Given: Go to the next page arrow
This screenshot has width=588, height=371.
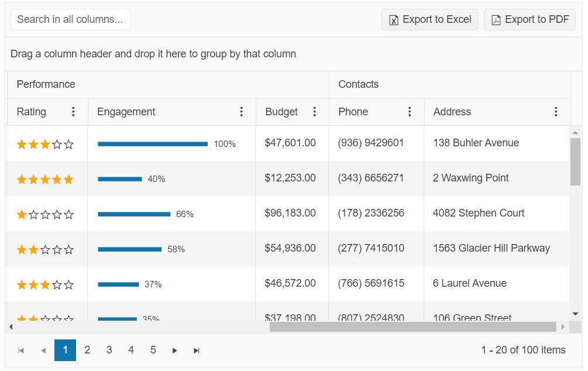Looking at the screenshot, I should pyautogui.click(x=174, y=351).
